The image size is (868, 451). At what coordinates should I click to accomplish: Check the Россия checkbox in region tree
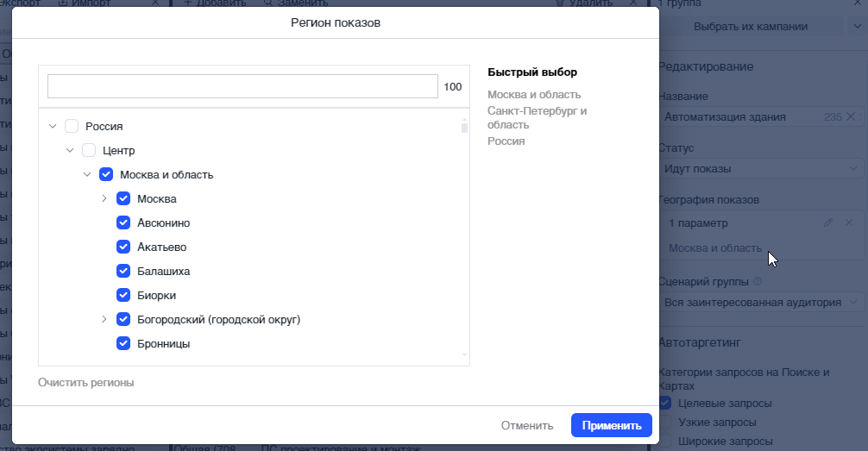click(72, 126)
